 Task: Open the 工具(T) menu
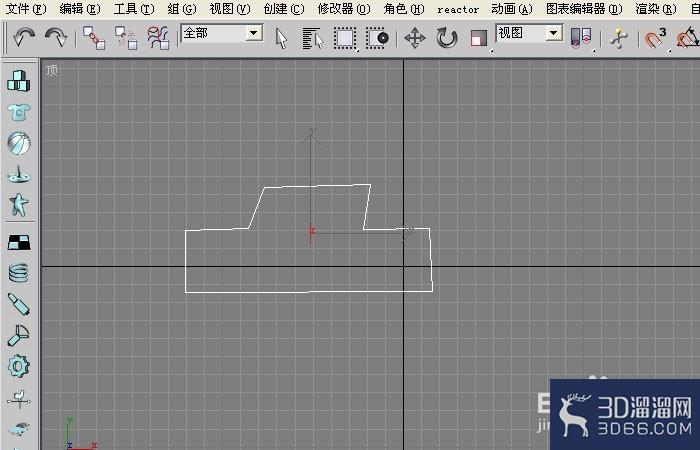134,9
